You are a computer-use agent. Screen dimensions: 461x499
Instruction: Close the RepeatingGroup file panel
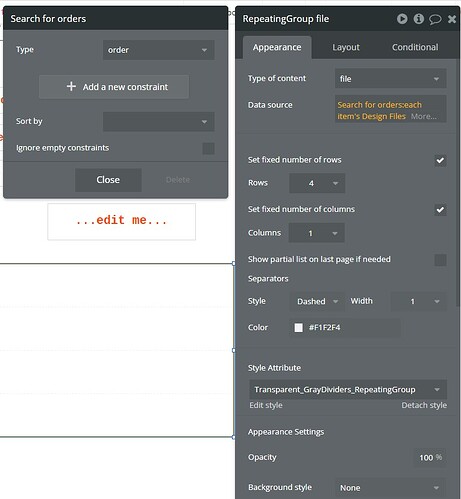[452, 19]
